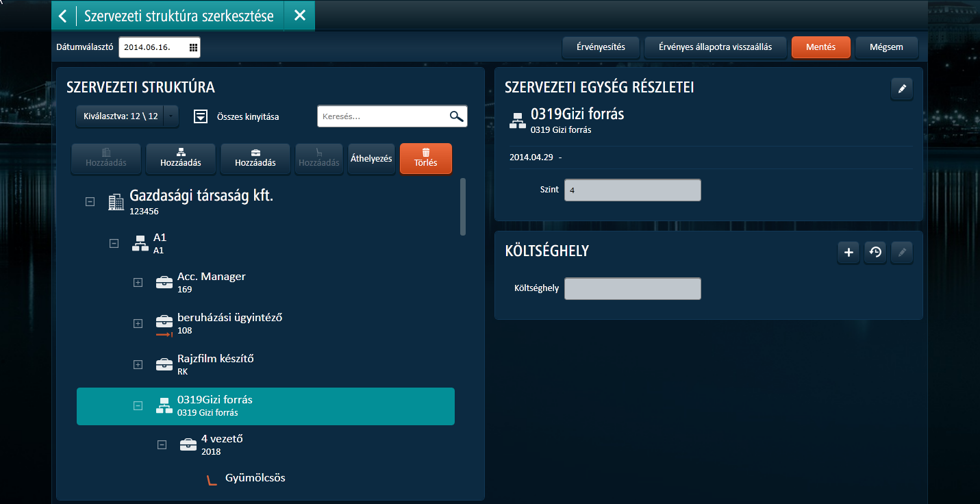Click the org chart icon in the details panel

click(x=518, y=120)
